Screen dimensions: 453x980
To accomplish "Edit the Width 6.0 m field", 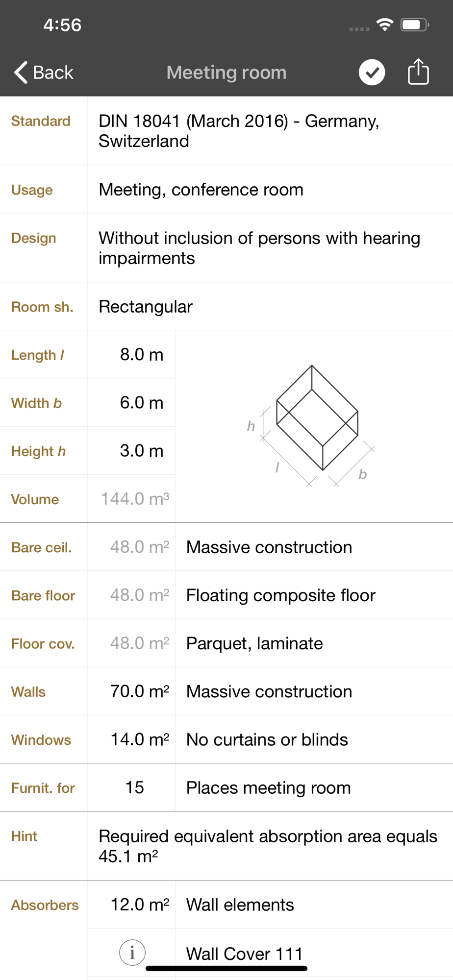I will tap(131, 403).
